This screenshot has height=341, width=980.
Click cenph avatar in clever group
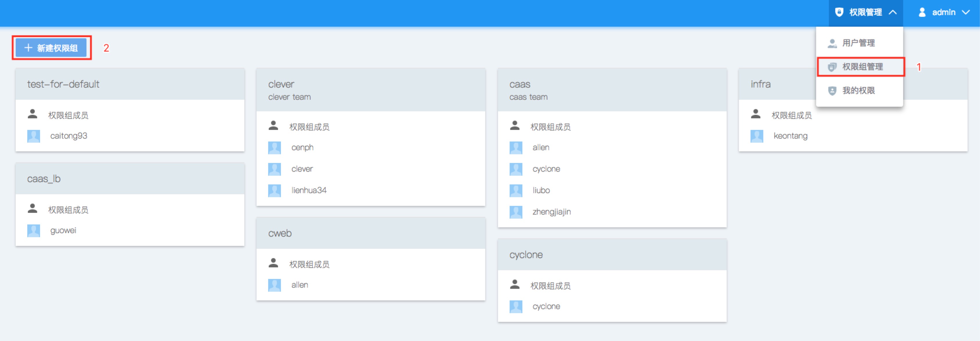pos(274,148)
